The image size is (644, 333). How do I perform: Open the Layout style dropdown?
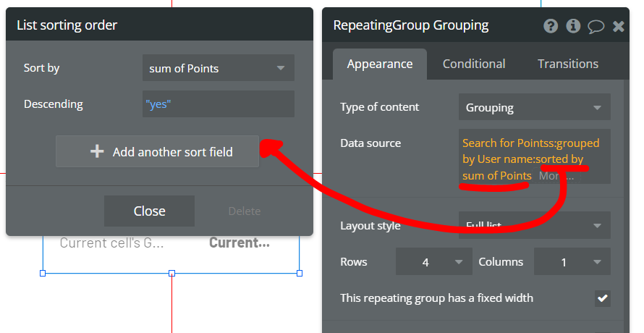tap(534, 225)
